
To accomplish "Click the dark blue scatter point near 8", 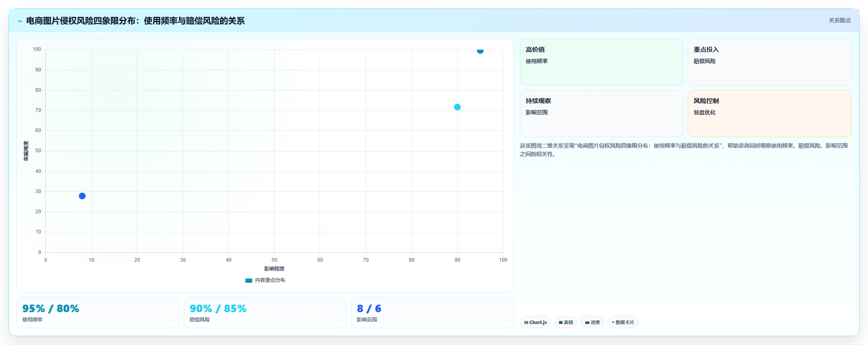I will tap(82, 196).
